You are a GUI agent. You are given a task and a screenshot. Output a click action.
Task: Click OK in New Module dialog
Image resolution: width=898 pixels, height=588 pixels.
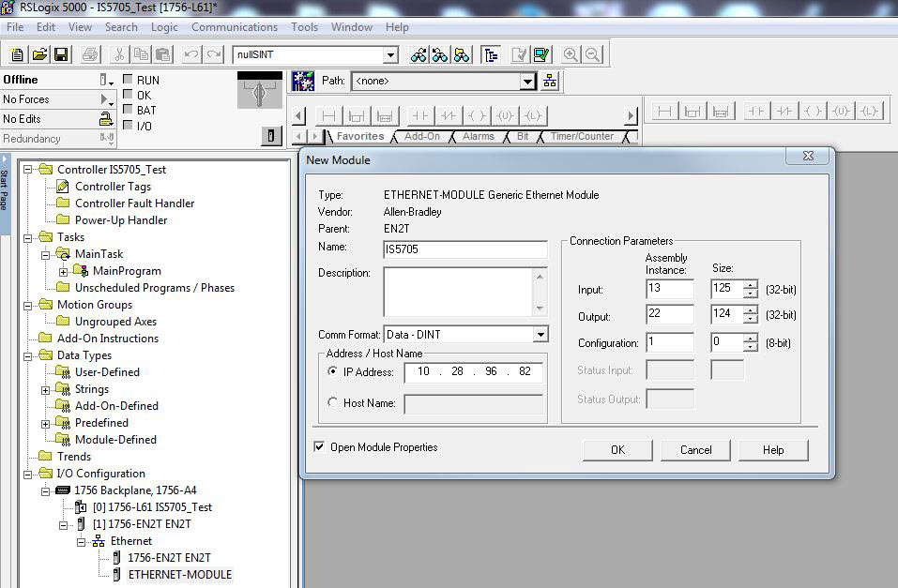[617, 450]
